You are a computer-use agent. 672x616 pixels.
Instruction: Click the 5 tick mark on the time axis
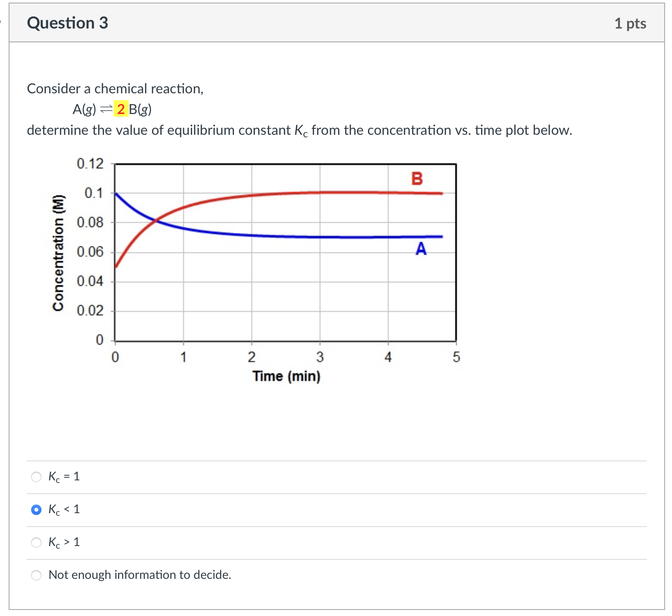click(x=456, y=357)
